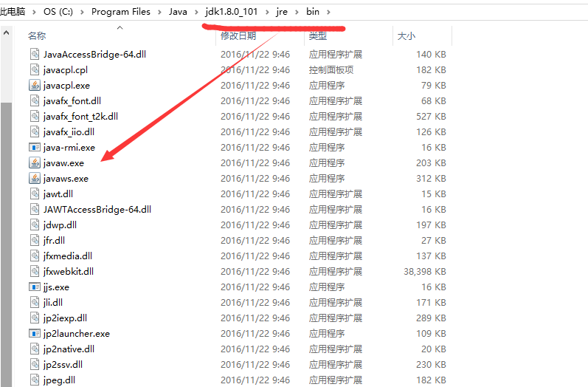Click the javafx_iio.dll file icon
Viewport: 588px width, 387px height.
tap(35, 131)
